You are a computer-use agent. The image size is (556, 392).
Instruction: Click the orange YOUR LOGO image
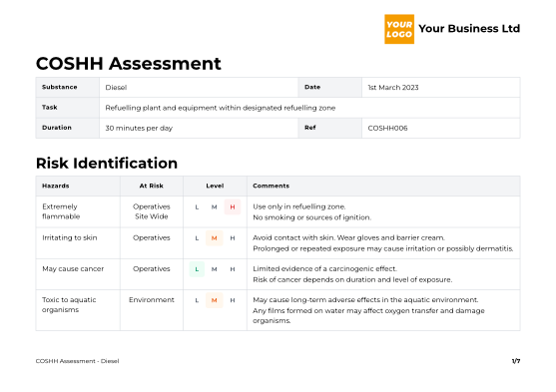(399, 29)
